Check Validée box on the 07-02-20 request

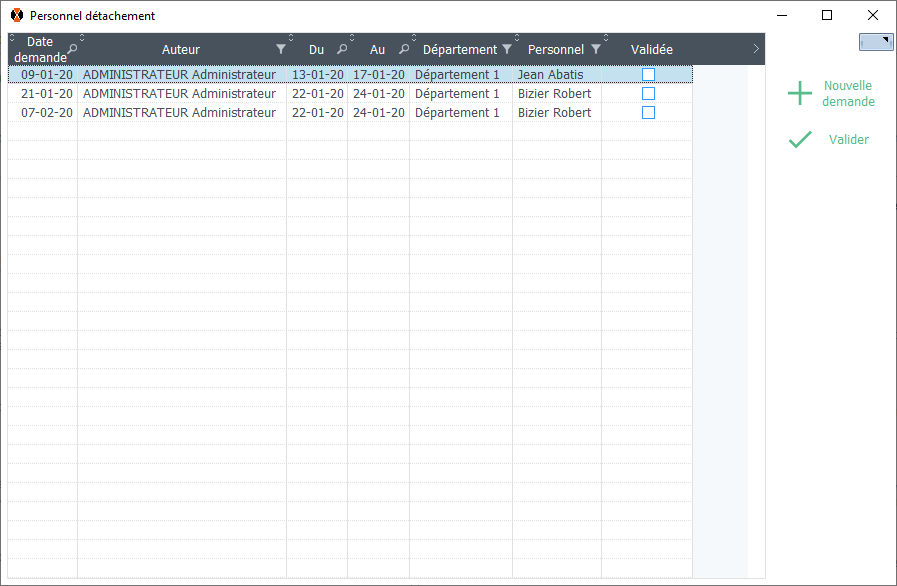[x=648, y=113]
